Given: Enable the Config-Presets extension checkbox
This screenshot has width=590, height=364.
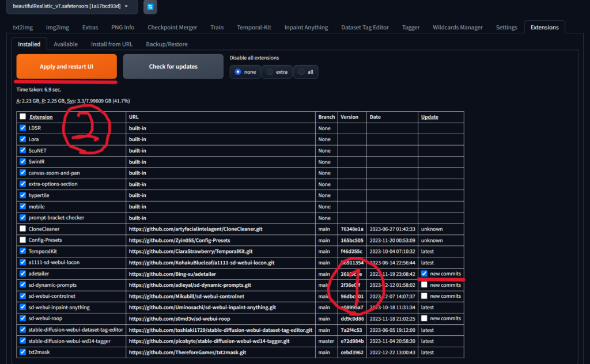Looking at the screenshot, I should 23,240.
